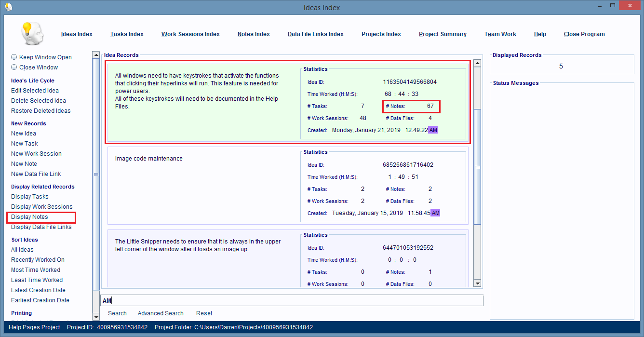Screen dimensions: 644x337
Task: Click Idea ID 1163504149566804
Action: tap(410, 82)
